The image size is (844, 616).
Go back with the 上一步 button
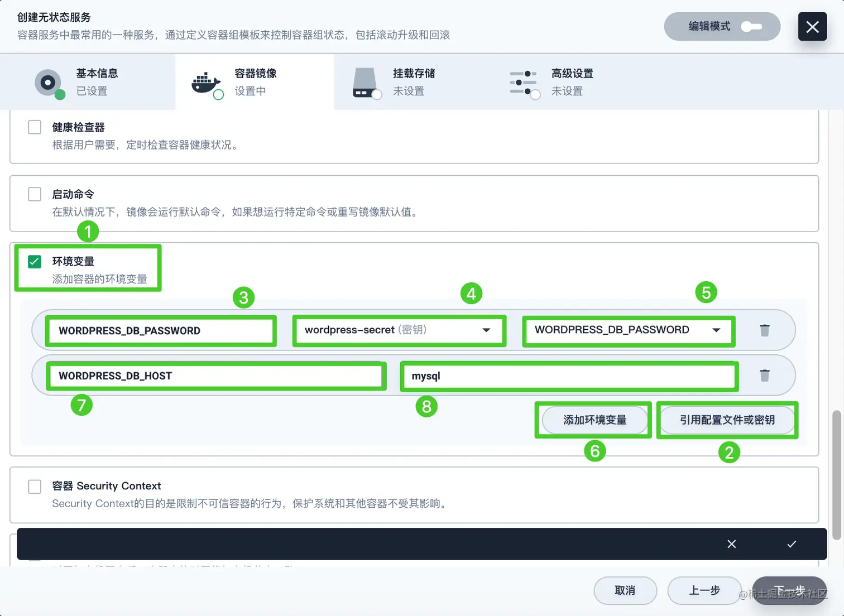pyautogui.click(x=704, y=590)
